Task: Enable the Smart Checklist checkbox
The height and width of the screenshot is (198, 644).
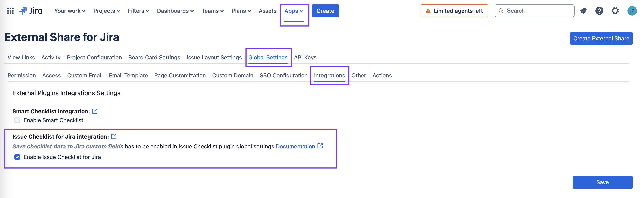Action: pos(17,120)
